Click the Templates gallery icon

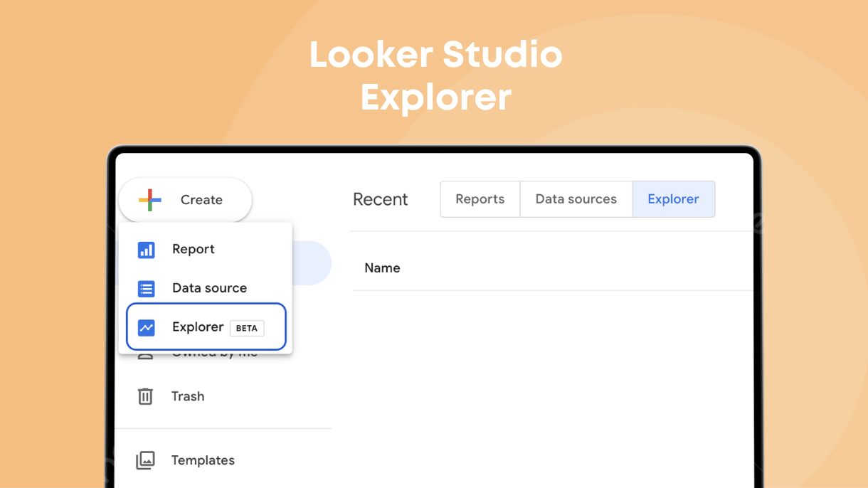click(145, 460)
